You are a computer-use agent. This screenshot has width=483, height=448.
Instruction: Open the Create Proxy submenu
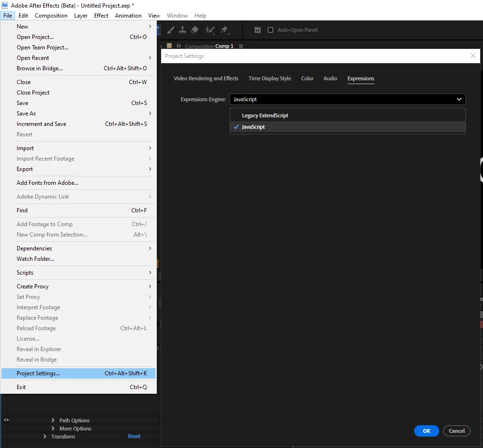[x=78, y=286]
